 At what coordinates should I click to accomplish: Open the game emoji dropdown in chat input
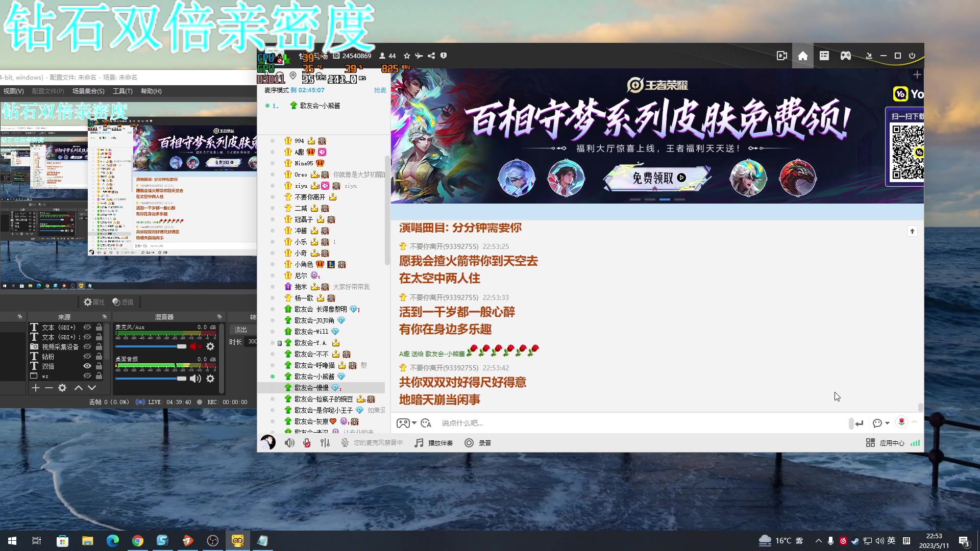pos(407,423)
